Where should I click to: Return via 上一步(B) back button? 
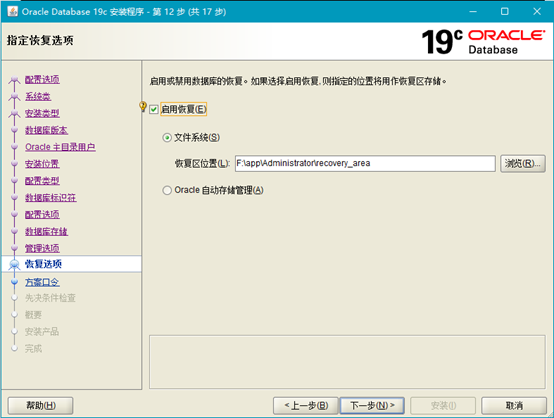(306, 405)
